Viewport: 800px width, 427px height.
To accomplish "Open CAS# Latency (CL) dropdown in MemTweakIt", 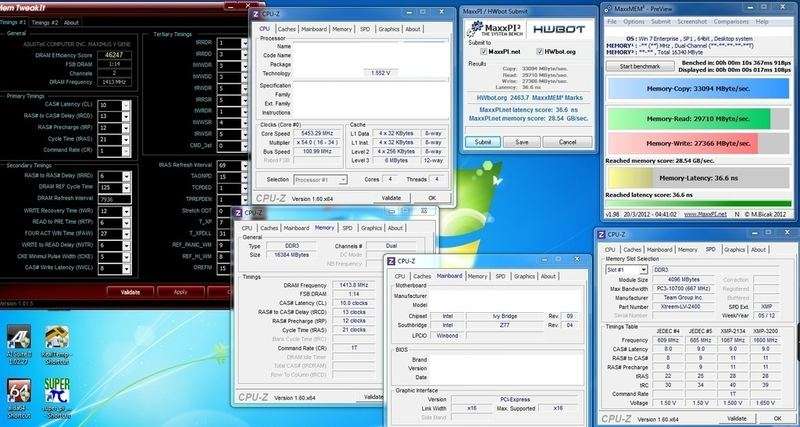I will tap(127, 105).
